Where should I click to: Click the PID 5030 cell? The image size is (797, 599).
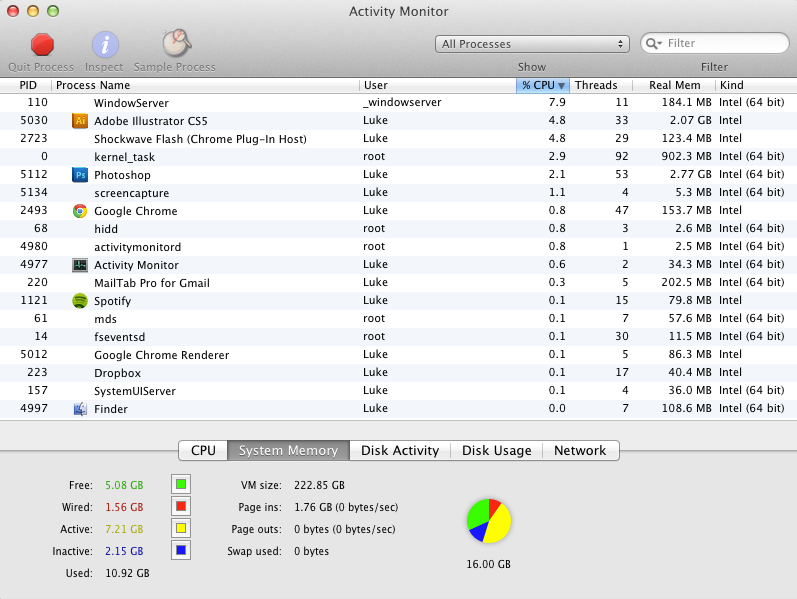pos(34,121)
